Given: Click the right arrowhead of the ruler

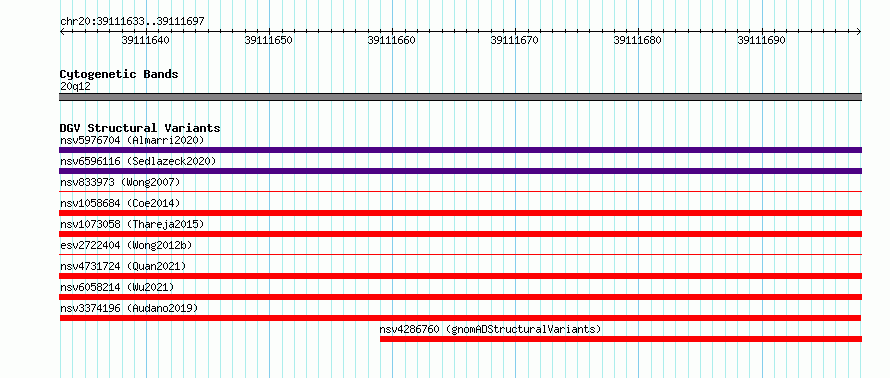Looking at the screenshot, I should pos(859,32).
